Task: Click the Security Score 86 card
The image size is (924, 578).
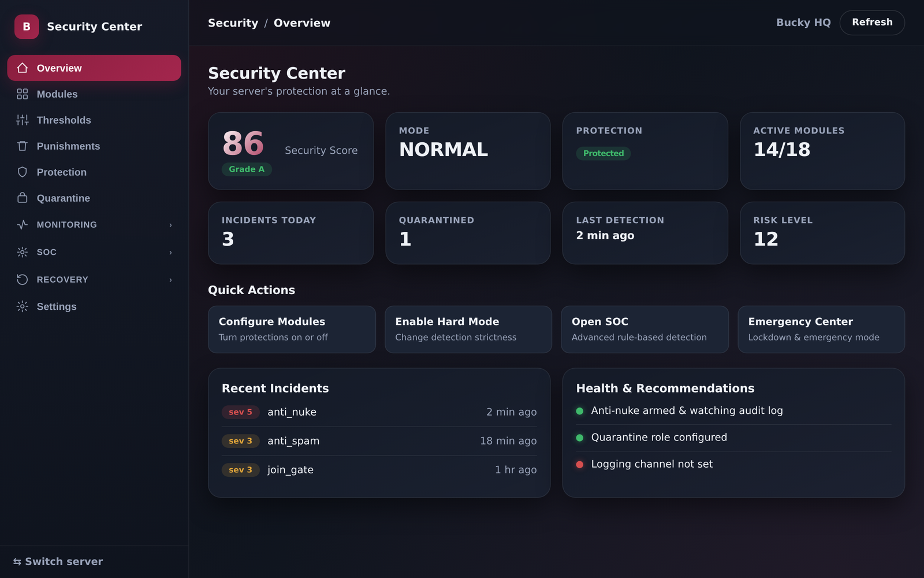Action: [x=291, y=151]
